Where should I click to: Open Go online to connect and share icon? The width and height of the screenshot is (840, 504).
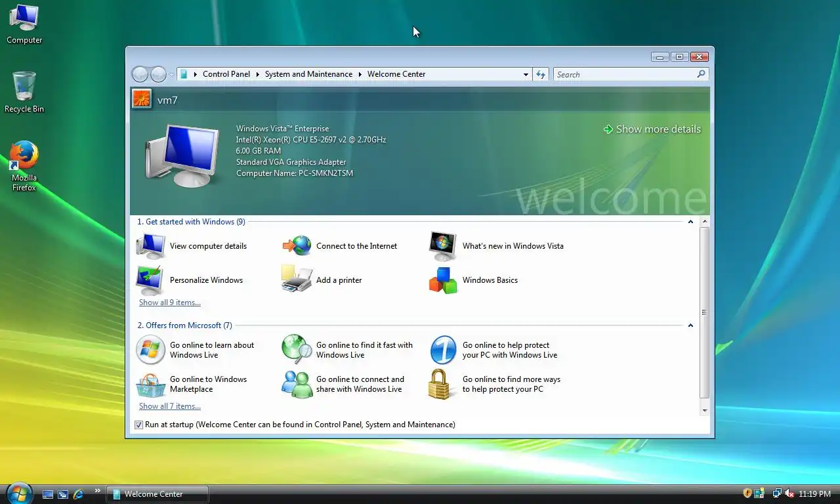click(297, 384)
